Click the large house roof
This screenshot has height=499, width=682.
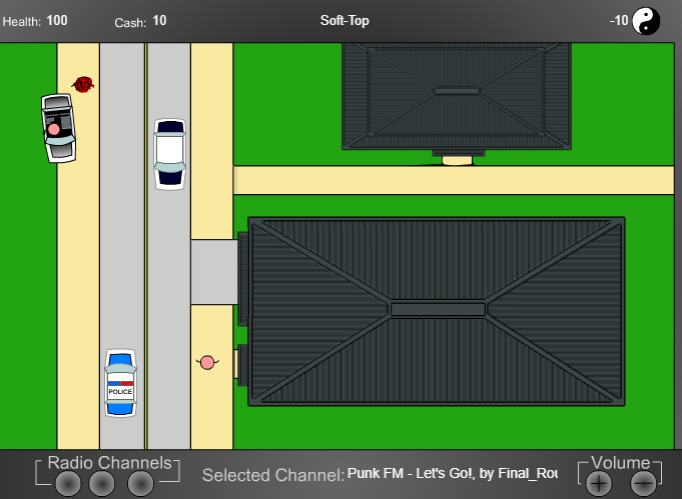click(436, 311)
